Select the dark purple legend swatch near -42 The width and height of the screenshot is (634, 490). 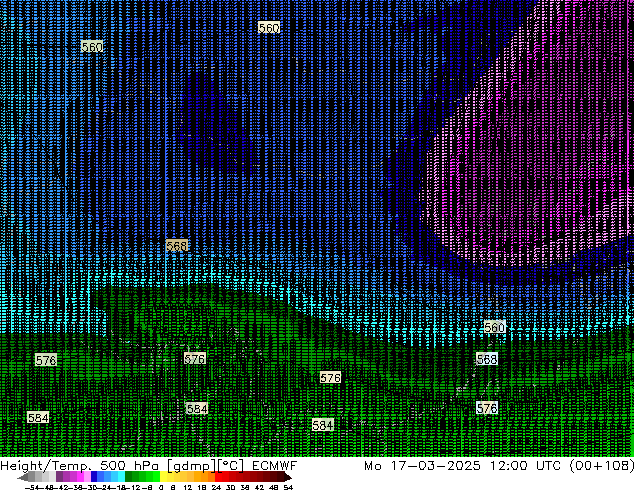click(59, 477)
